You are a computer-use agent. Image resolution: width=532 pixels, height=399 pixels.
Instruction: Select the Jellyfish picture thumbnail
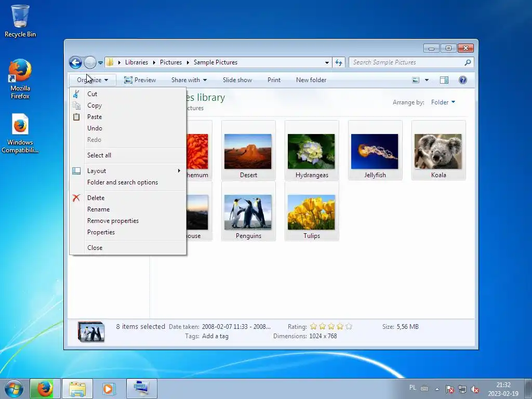click(x=375, y=150)
